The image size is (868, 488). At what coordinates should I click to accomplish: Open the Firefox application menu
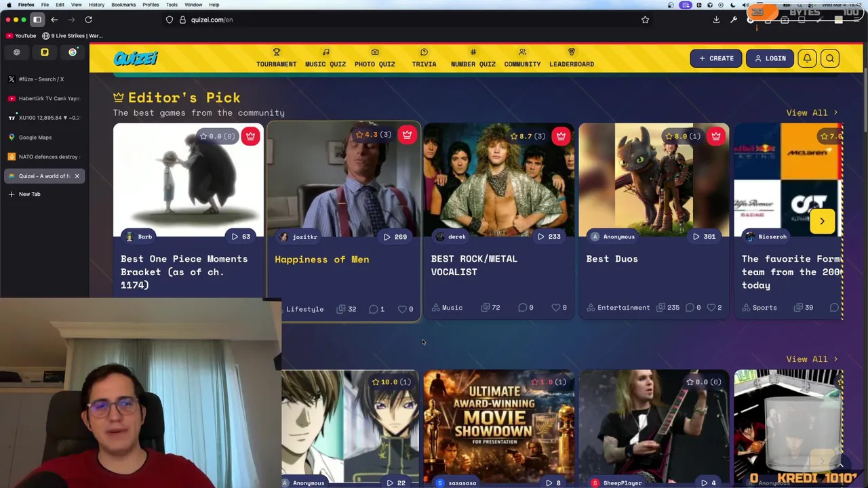pyautogui.click(x=26, y=5)
